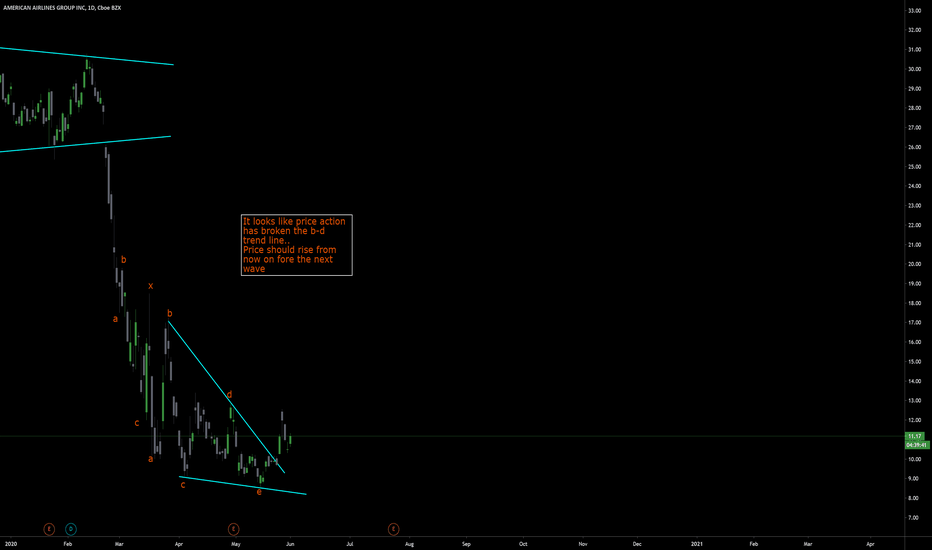Click the May label on the time axis

pos(236,544)
